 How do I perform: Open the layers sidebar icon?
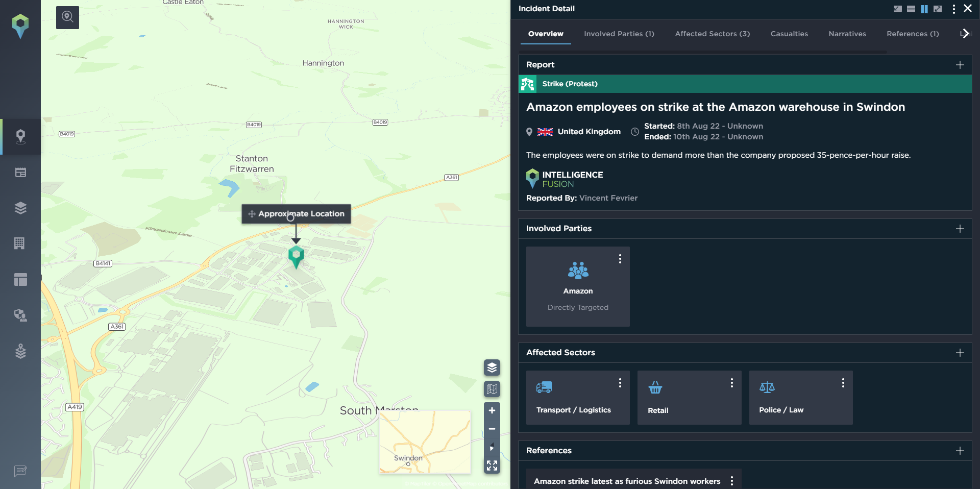[x=20, y=208]
